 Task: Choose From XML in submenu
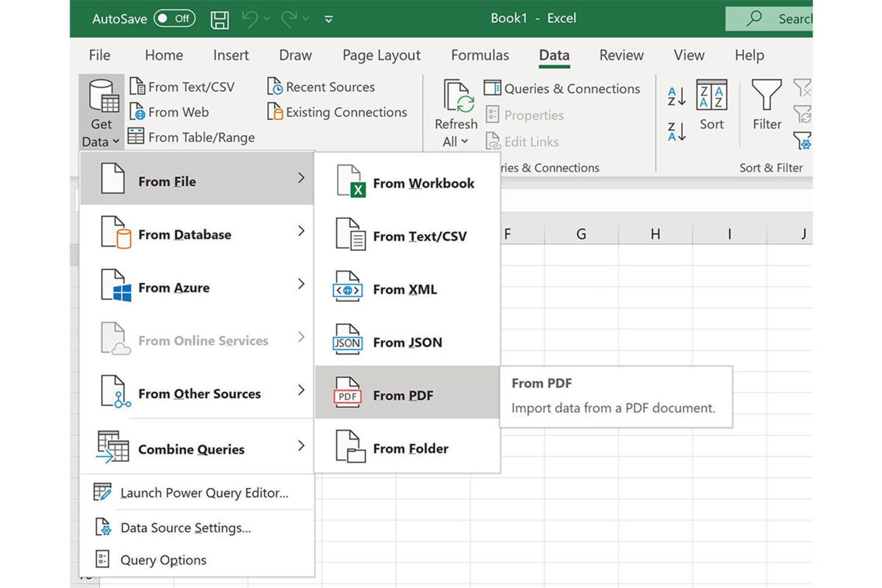point(407,287)
